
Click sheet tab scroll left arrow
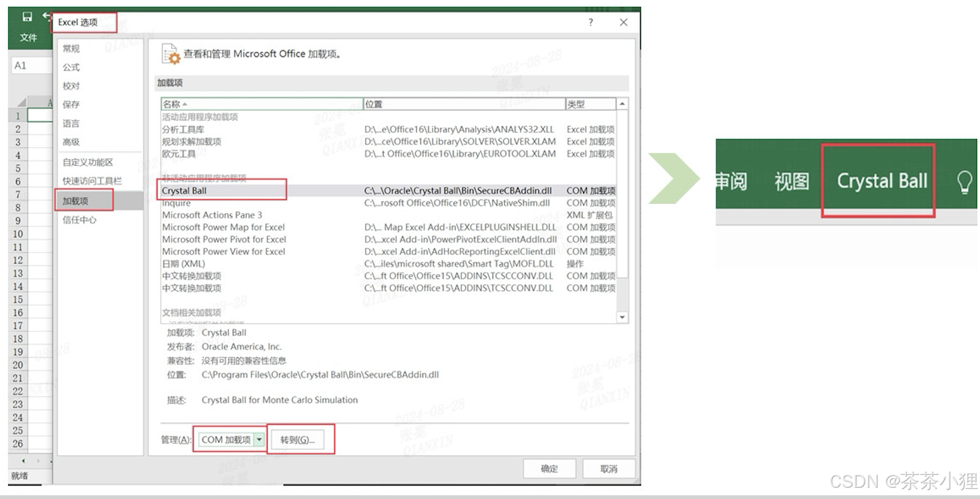point(24,461)
